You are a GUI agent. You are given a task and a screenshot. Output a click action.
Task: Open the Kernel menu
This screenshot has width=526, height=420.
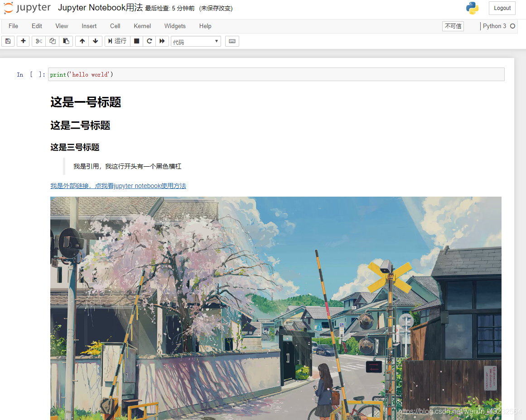[x=142, y=26]
